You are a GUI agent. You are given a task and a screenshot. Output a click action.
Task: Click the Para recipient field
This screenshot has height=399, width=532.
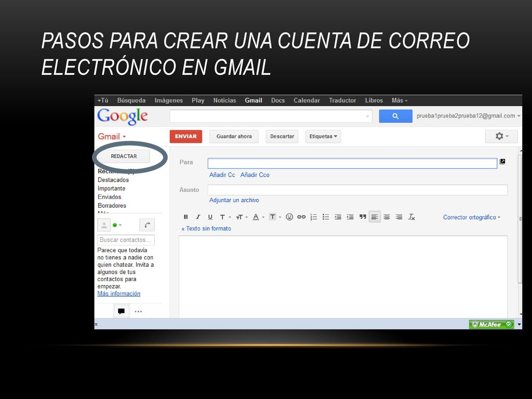[x=353, y=163]
